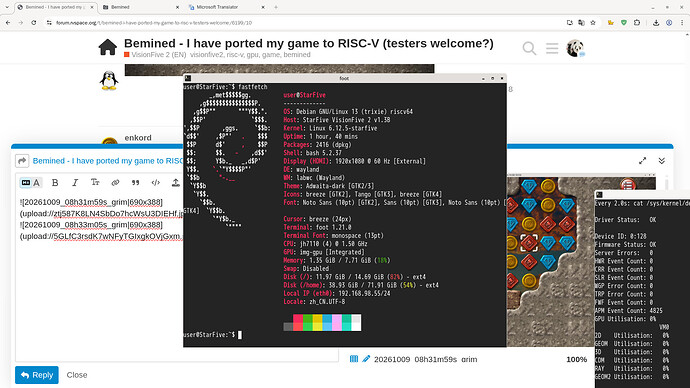Apply italic formatting in composer

point(75,183)
